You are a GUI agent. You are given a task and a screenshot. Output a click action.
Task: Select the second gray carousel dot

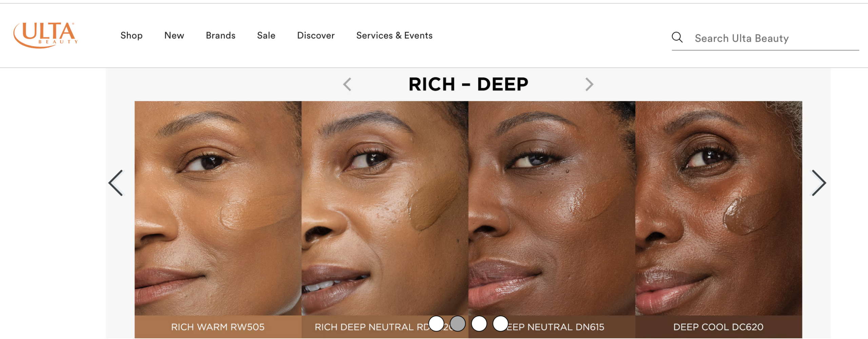(458, 323)
